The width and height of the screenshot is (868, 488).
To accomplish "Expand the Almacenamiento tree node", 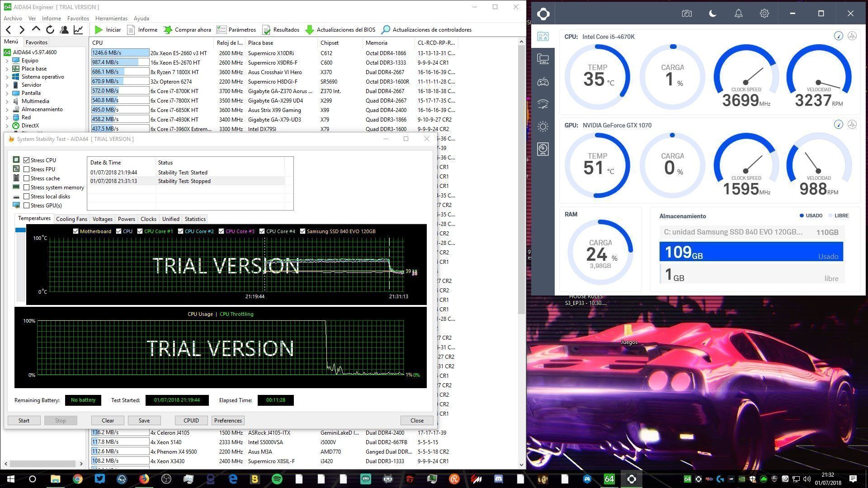I will 7,109.
